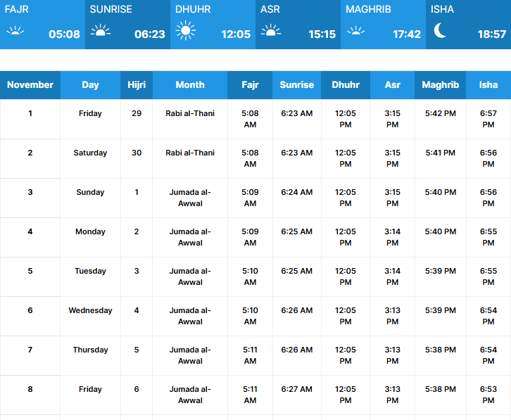Click Wednesday in the November 6 row
The image size is (511, 420).
(x=90, y=310)
